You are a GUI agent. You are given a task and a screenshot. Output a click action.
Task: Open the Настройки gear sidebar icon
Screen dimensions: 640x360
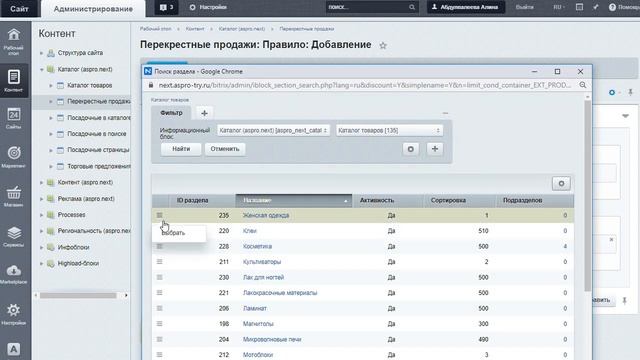(13, 313)
